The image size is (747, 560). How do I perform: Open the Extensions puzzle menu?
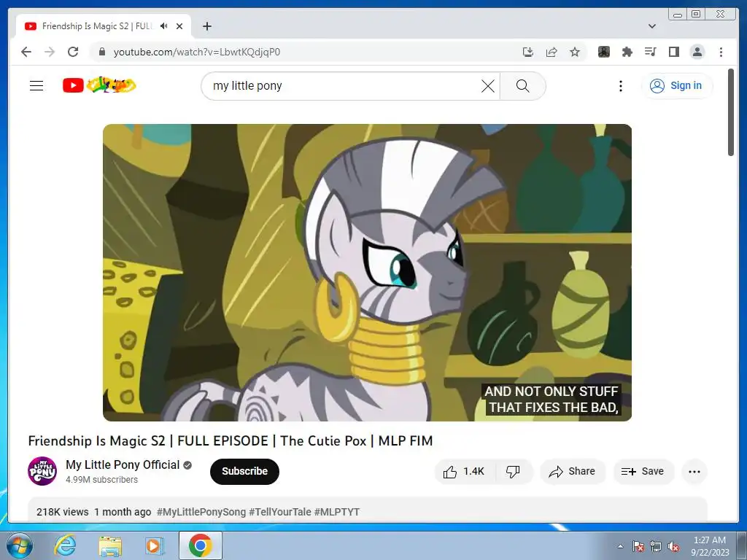click(x=627, y=52)
